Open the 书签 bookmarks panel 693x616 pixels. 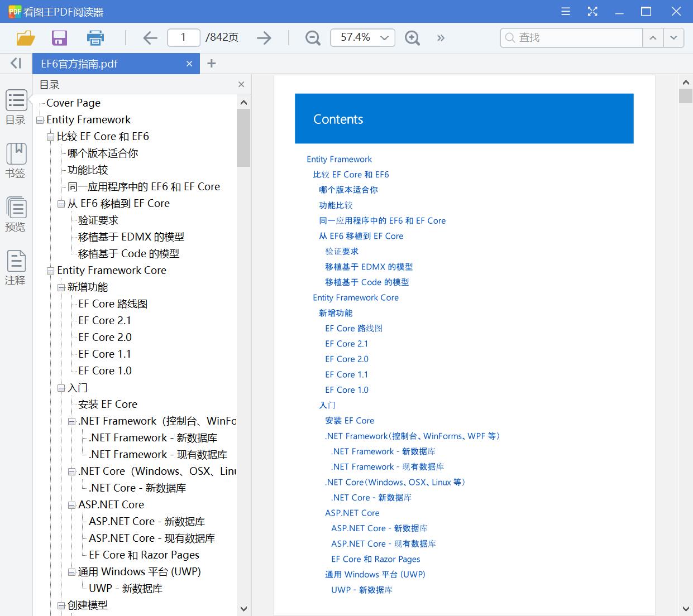pos(16,161)
